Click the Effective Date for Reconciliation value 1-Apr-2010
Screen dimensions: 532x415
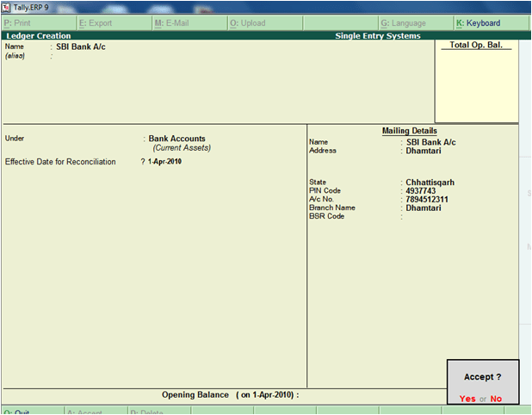pyautogui.click(x=164, y=162)
